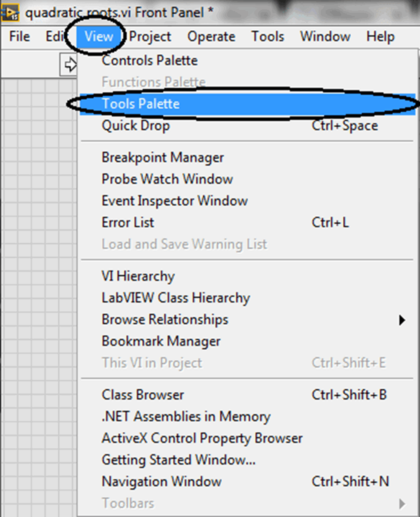Open the Class Browser
The image size is (420, 517).
(143, 395)
